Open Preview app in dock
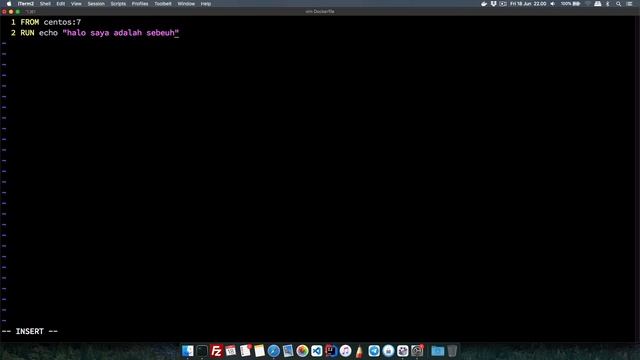Image resolution: width=640 pixels, height=360 pixels. pyautogui.click(x=288, y=351)
